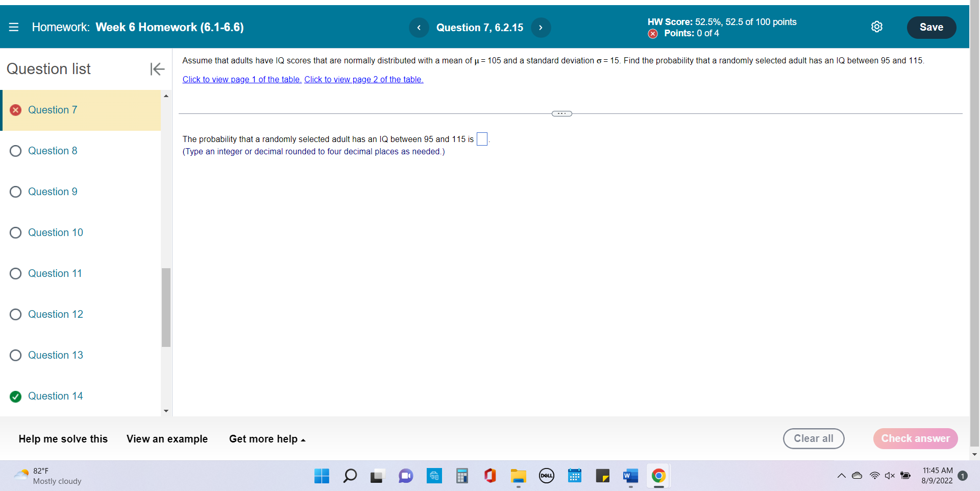The height and width of the screenshot is (491, 980).
Task: Open the Teams Chat taskbar icon
Action: pyautogui.click(x=406, y=476)
